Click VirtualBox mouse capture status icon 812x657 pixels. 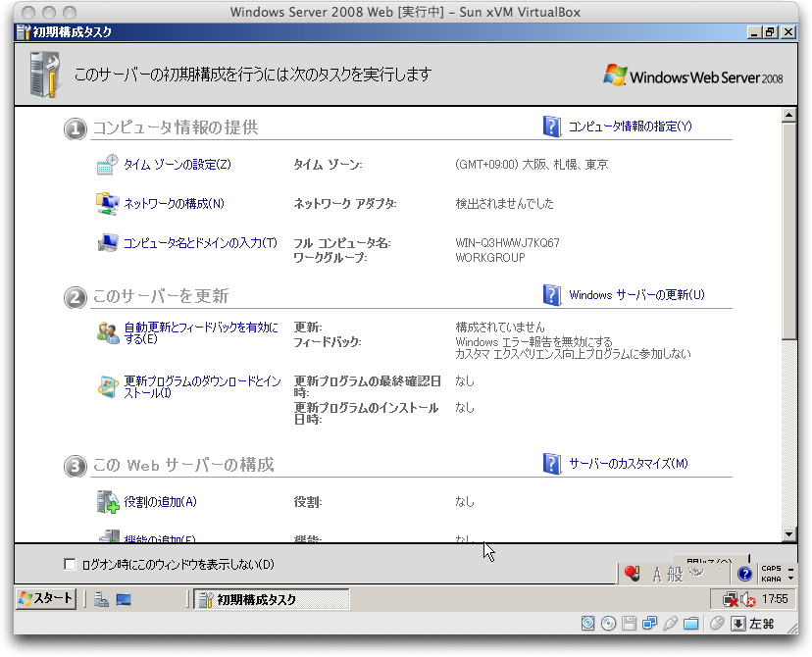717,624
